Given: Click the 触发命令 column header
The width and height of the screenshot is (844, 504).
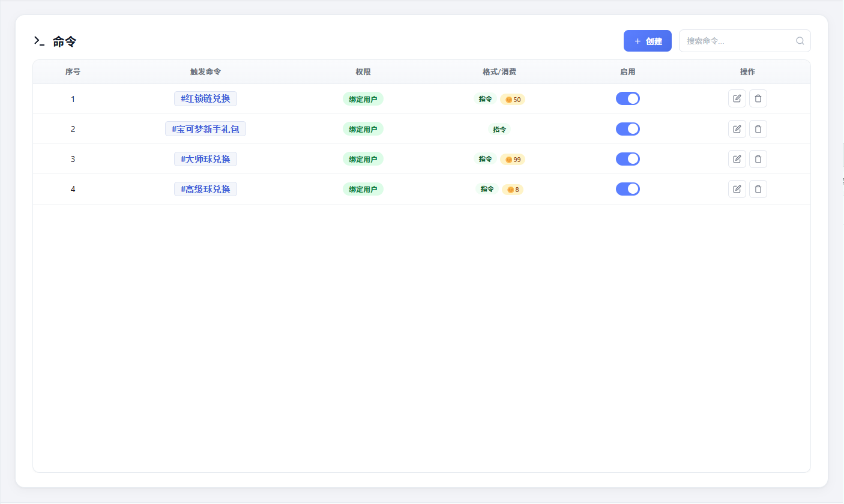Looking at the screenshot, I should tap(205, 71).
